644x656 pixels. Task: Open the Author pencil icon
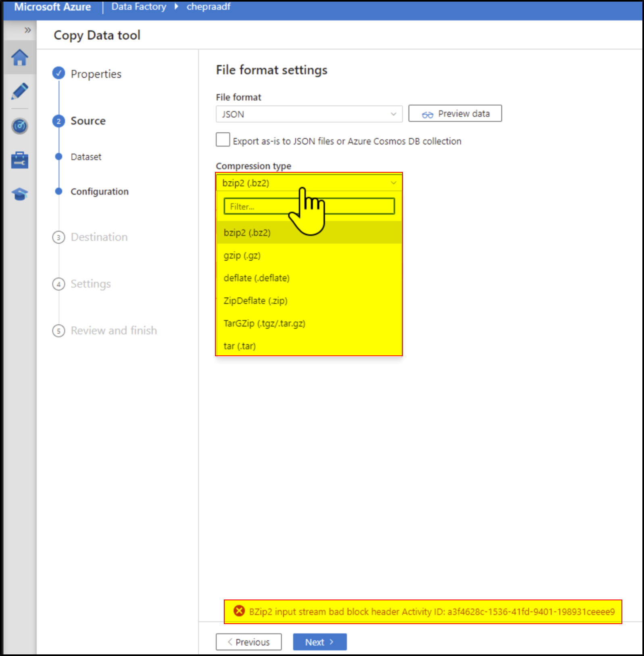click(x=20, y=92)
